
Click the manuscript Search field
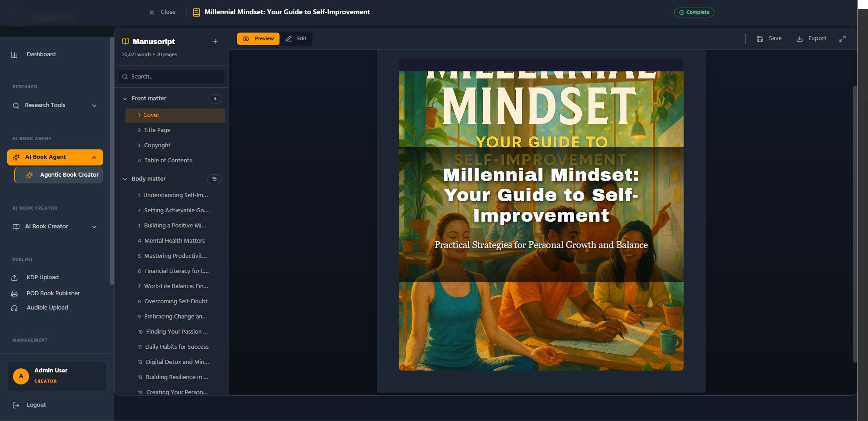[171, 77]
